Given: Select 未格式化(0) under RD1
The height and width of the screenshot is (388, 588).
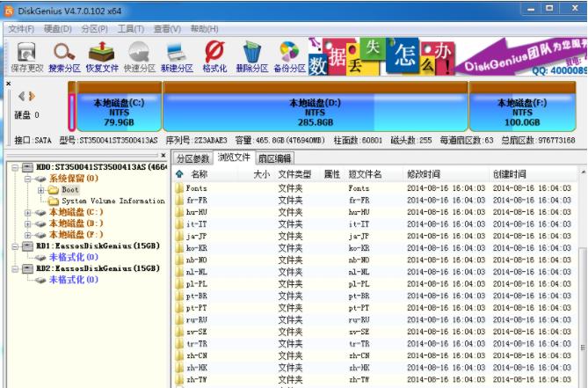Looking at the screenshot, I should (x=74, y=258).
